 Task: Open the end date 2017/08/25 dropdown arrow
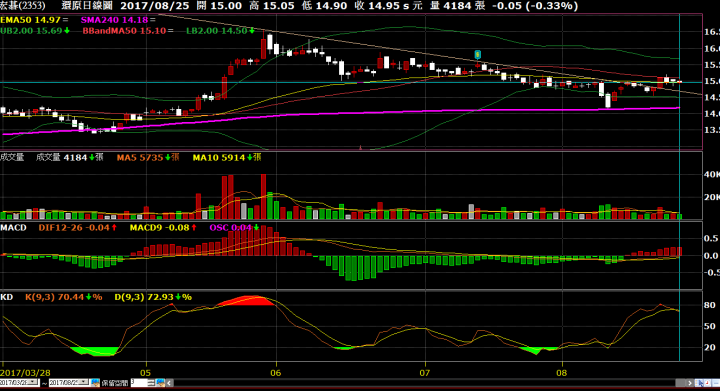point(84,382)
